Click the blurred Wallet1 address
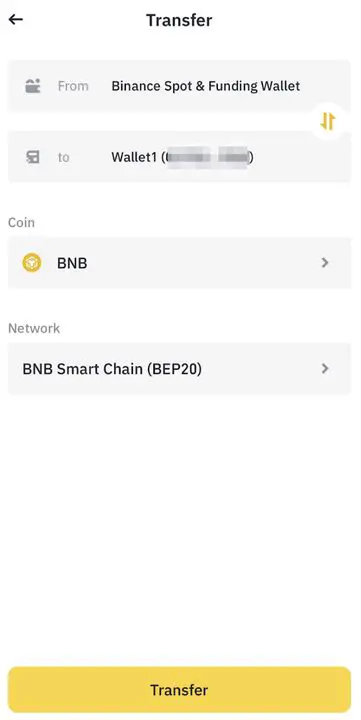This screenshot has height=720, width=361. [207, 158]
